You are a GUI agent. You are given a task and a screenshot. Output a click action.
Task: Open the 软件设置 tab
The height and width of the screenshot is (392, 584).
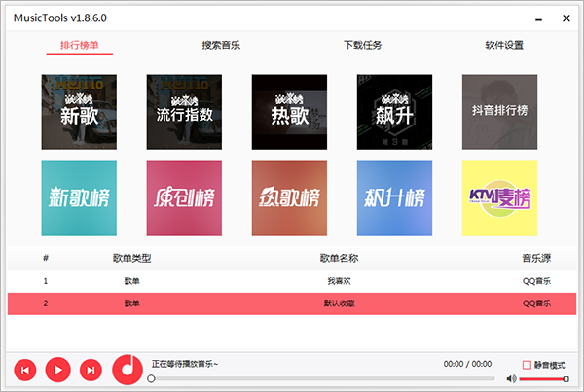coord(504,45)
